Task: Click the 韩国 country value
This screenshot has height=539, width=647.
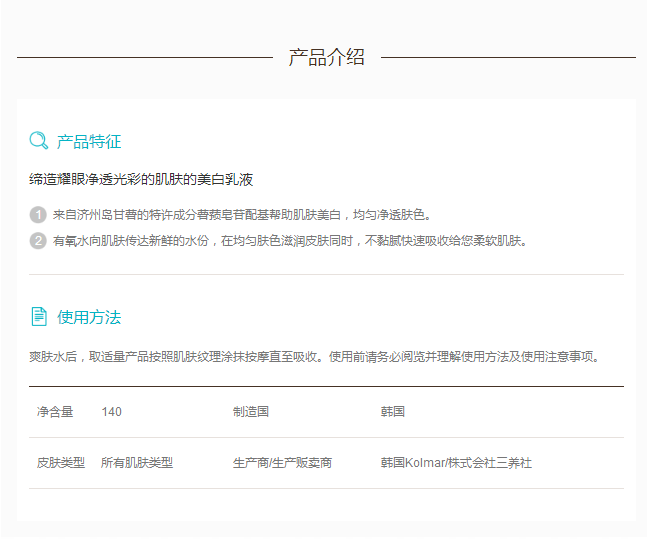Action: [x=392, y=411]
